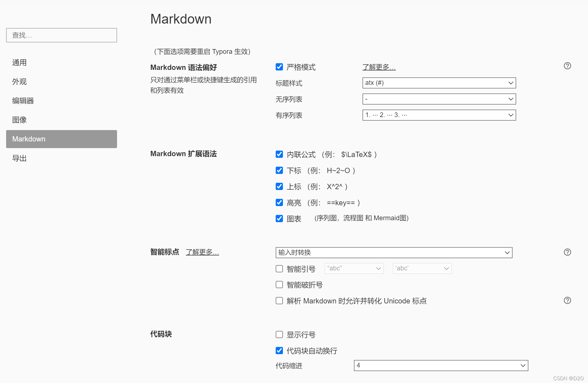Open the 无序列表 dropdown
The image size is (588, 383).
(x=439, y=99)
